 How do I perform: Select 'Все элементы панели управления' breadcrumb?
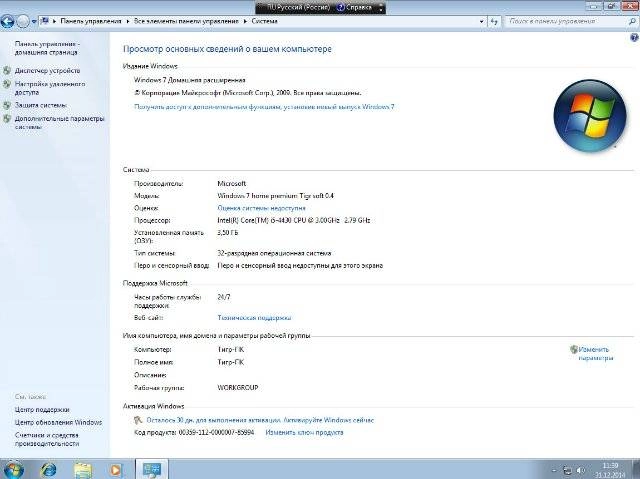point(186,21)
